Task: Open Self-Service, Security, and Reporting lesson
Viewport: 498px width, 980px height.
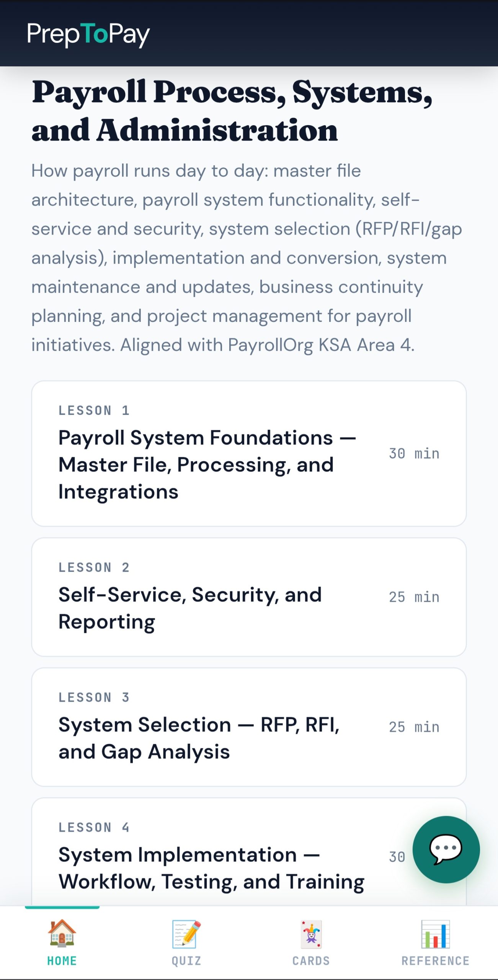Action: (x=249, y=597)
